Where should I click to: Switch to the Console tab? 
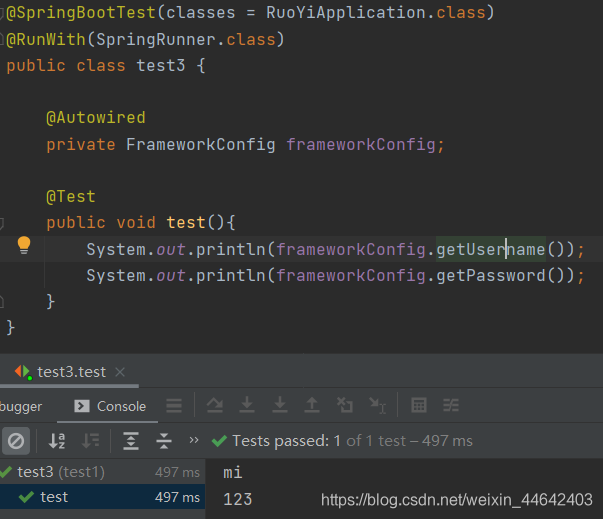(110, 406)
